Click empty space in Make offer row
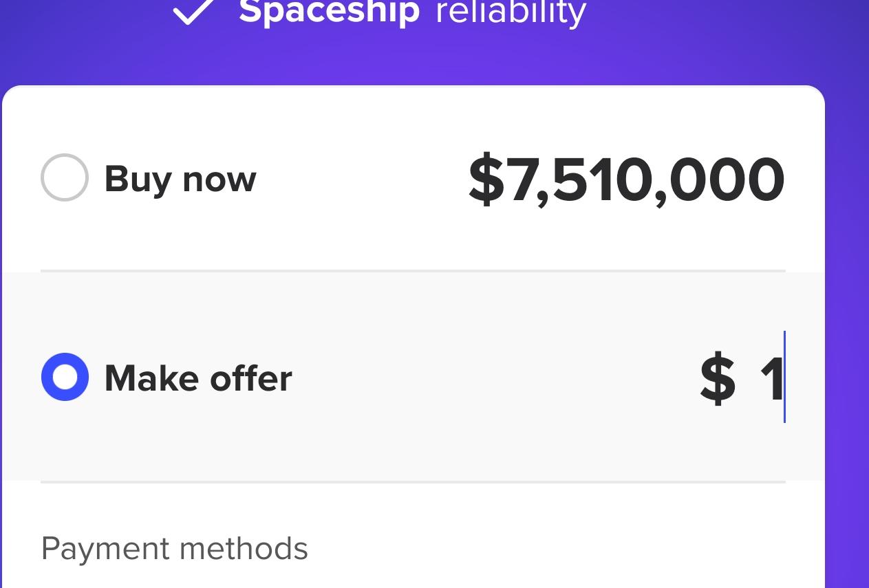The image size is (869, 588). (x=482, y=378)
